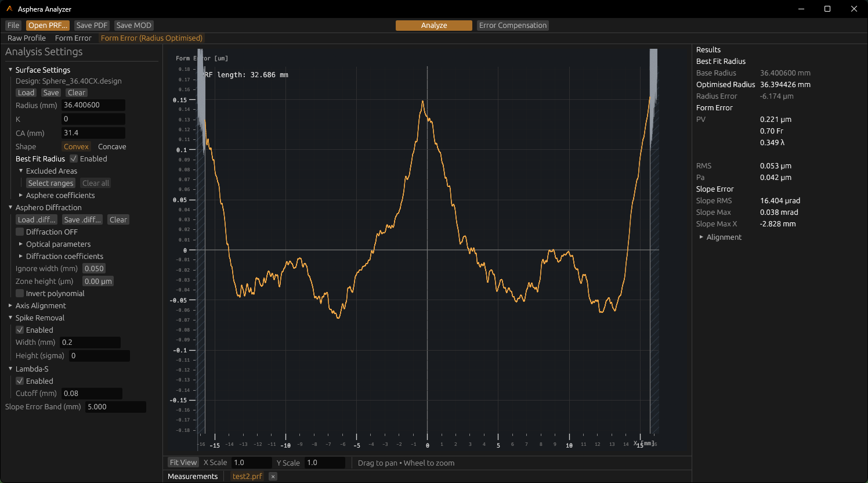Run the Analyze button
The width and height of the screenshot is (868, 483).
(x=434, y=25)
